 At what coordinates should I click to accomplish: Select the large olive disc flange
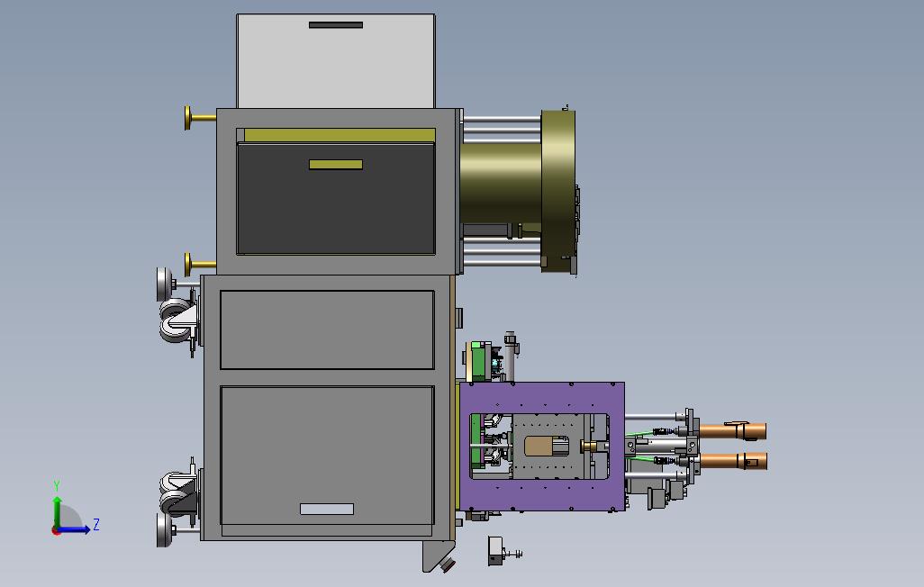pos(558,191)
